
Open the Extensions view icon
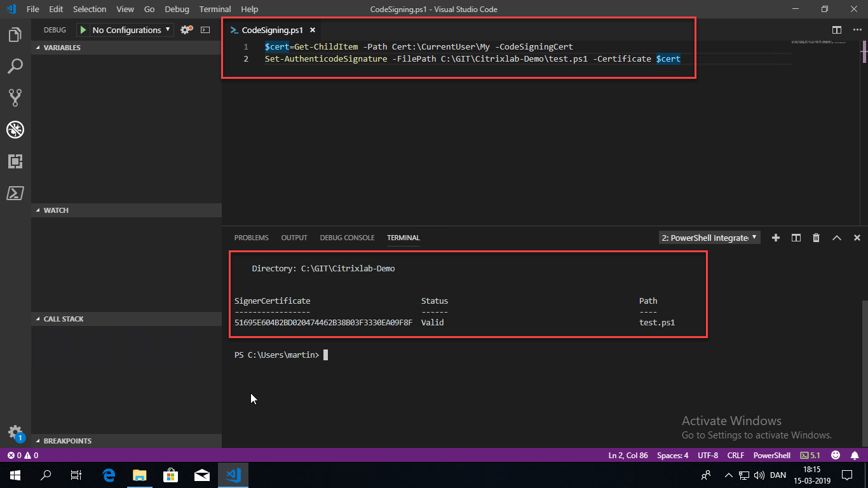click(15, 161)
